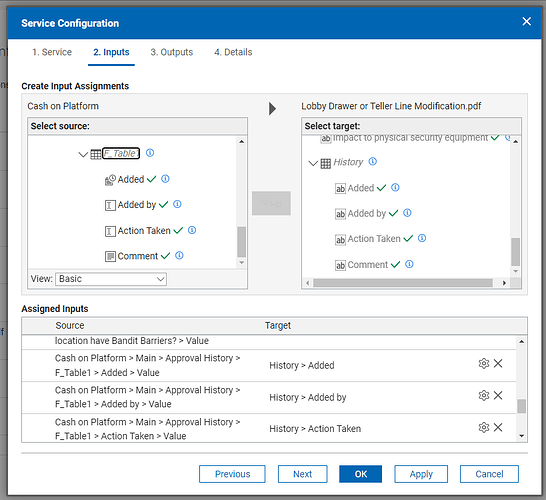546x500 pixels.
Task: Select Comment item in source tree
Action: (x=138, y=256)
